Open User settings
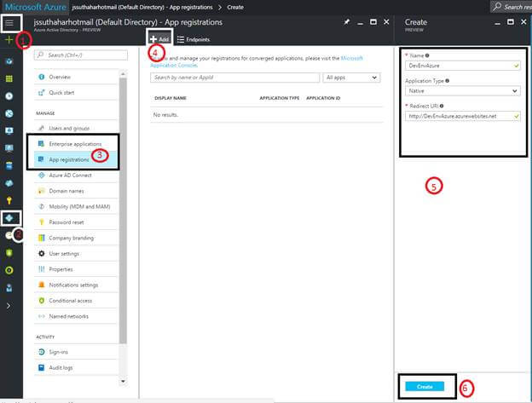This screenshot has width=532, height=403. (76, 254)
